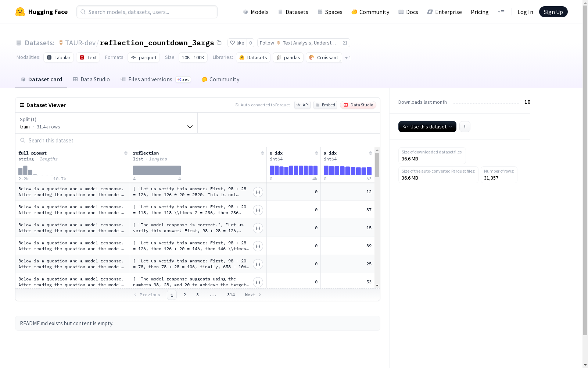Click Next page in the pagination
This screenshot has width=588, height=368.
tap(253, 295)
